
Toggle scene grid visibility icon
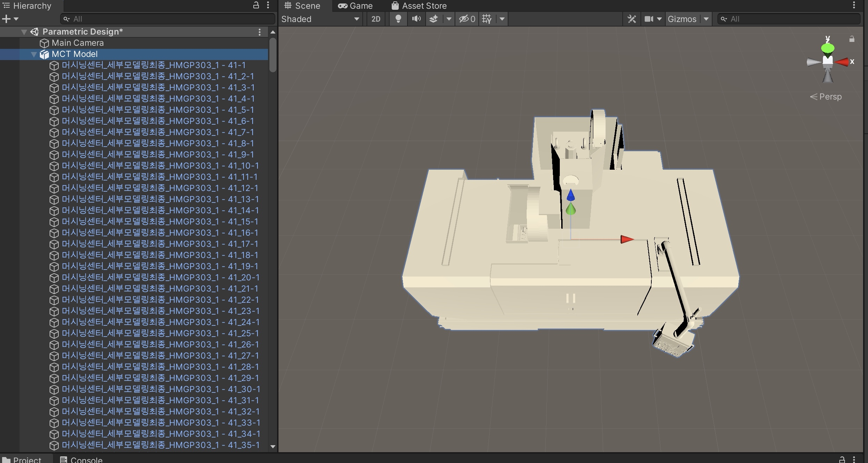click(x=487, y=19)
